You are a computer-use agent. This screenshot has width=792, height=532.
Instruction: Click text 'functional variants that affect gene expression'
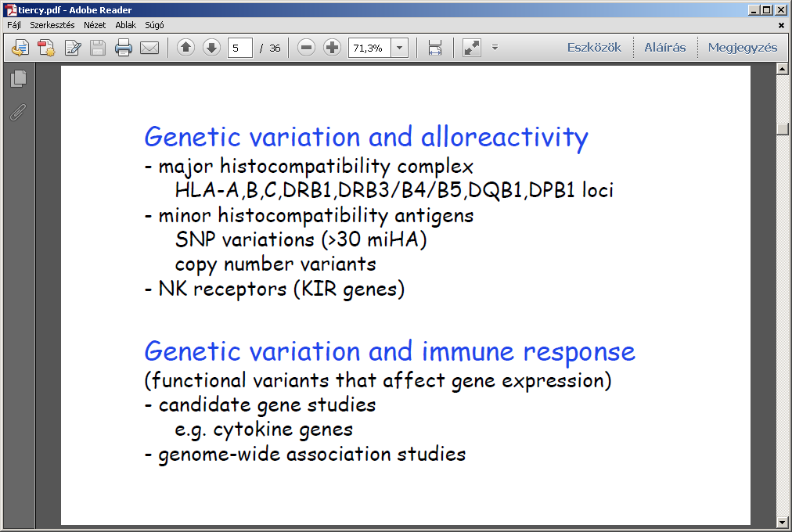(378, 380)
